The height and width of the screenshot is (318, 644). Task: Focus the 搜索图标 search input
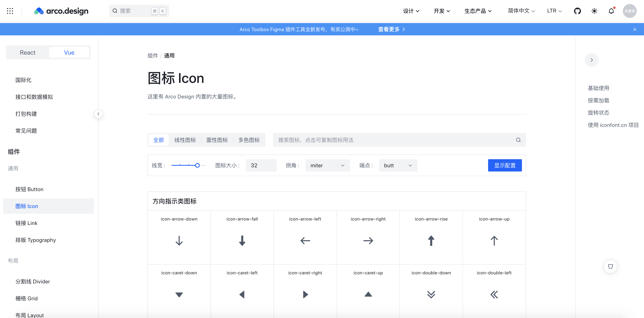pos(395,140)
